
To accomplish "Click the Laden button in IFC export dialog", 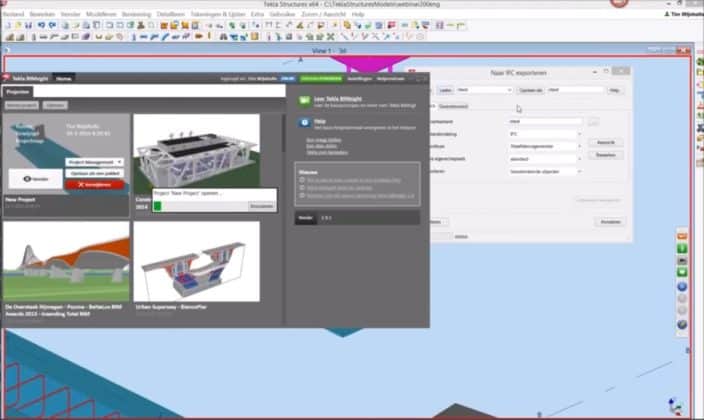I will (445, 90).
